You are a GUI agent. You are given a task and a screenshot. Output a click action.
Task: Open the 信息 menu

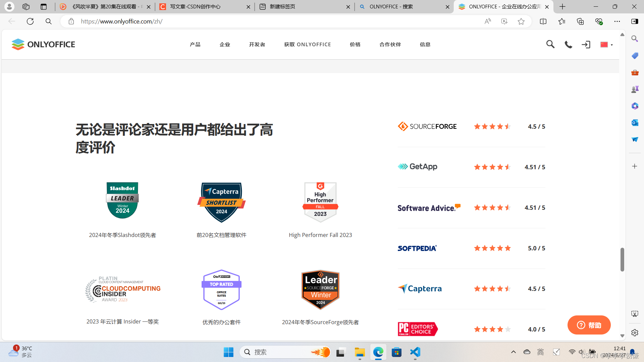pyautogui.click(x=425, y=45)
